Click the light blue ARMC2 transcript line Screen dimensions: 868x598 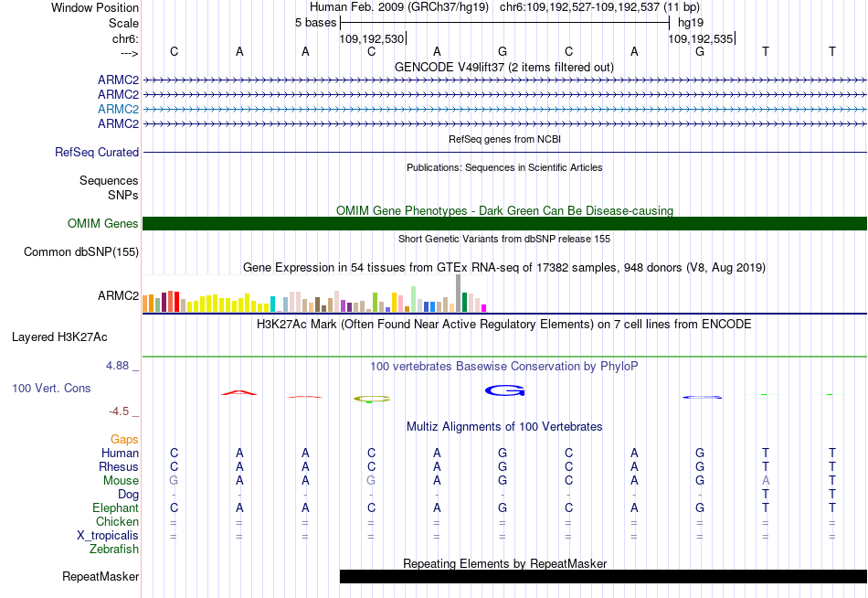coord(504,109)
